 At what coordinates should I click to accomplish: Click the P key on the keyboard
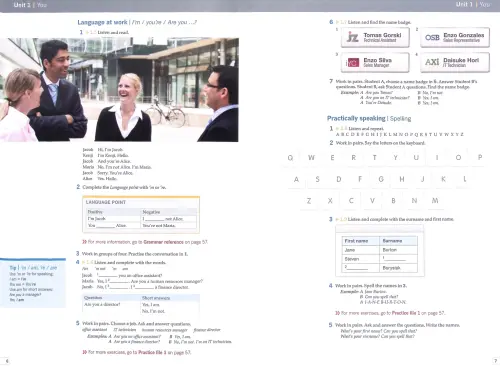coord(480,157)
